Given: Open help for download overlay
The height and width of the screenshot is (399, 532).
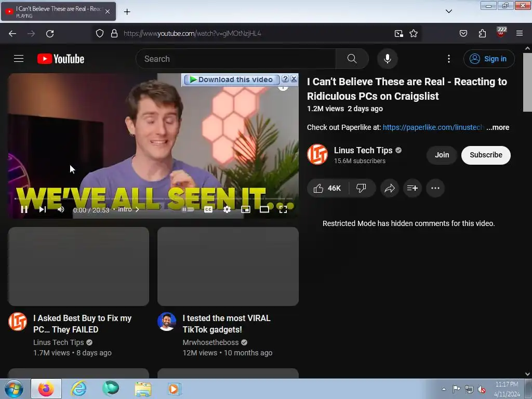Looking at the screenshot, I should point(285,79).
